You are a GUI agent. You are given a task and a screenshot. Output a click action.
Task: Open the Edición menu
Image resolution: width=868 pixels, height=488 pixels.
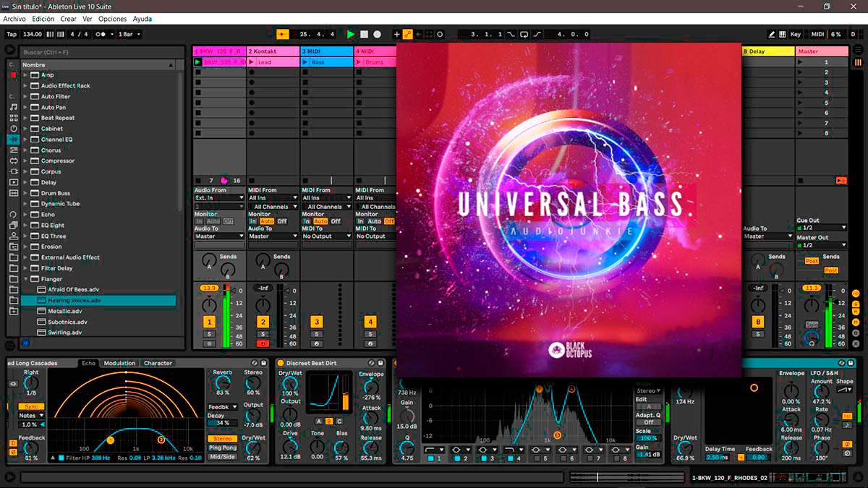click(x=43, y=19)
